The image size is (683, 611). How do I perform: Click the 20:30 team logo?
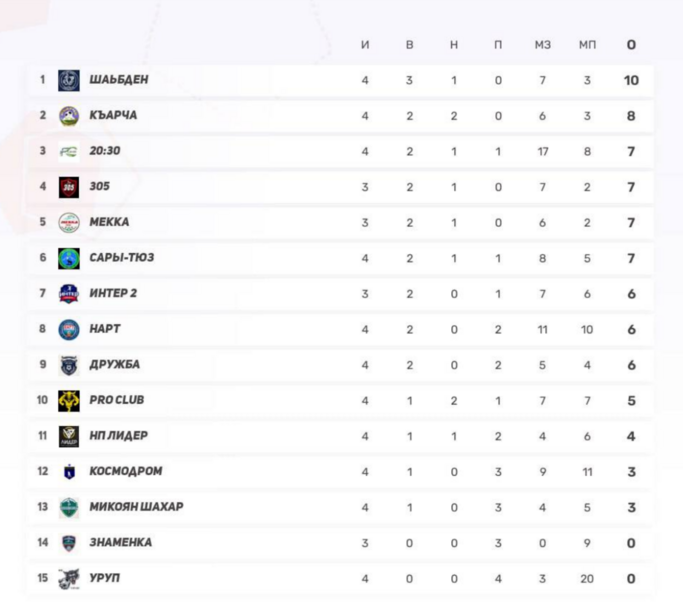coord(68,151)
